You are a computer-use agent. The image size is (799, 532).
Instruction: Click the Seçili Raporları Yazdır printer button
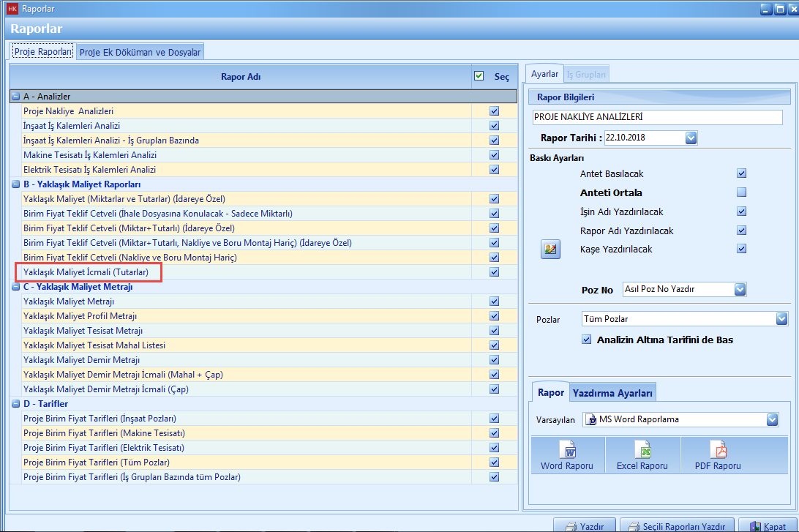tap(678, 525)
